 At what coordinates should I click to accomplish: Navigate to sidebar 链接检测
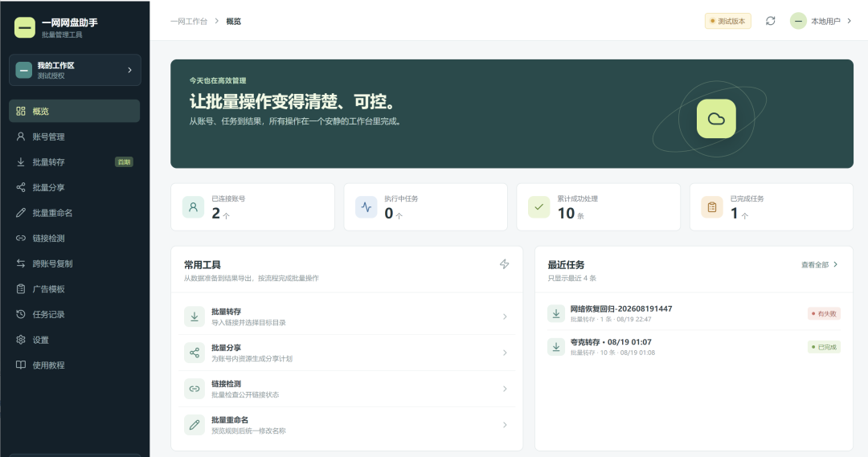(x=75, y=239)
